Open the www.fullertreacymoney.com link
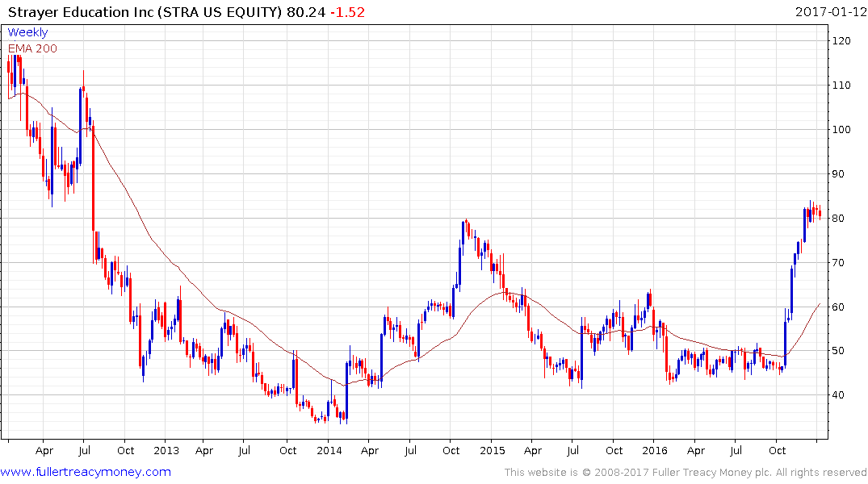 86,472
